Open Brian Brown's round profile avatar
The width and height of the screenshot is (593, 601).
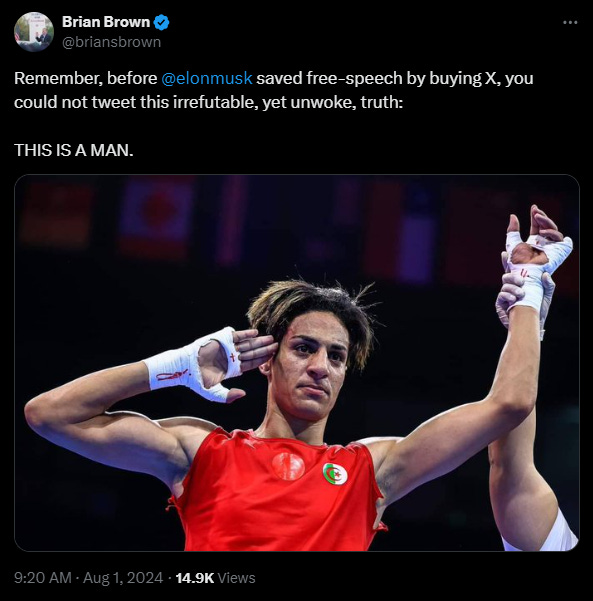34,32
